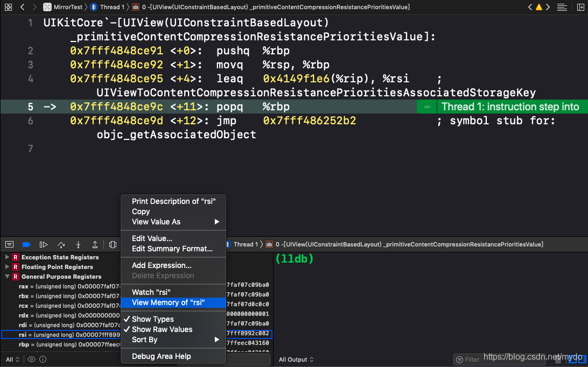
Task: Choose Print Description of "rsi"
Action: point(173,201)
